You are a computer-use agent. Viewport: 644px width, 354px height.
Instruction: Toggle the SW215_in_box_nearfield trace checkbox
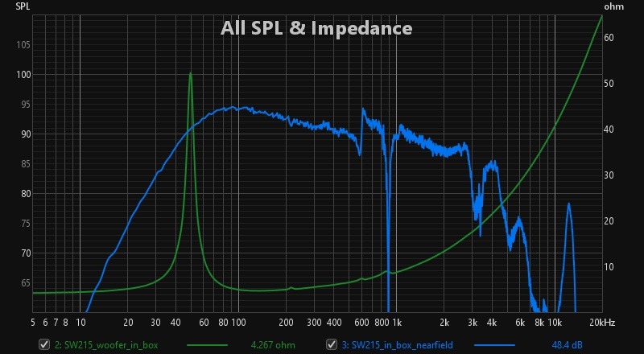pos(332,344)
